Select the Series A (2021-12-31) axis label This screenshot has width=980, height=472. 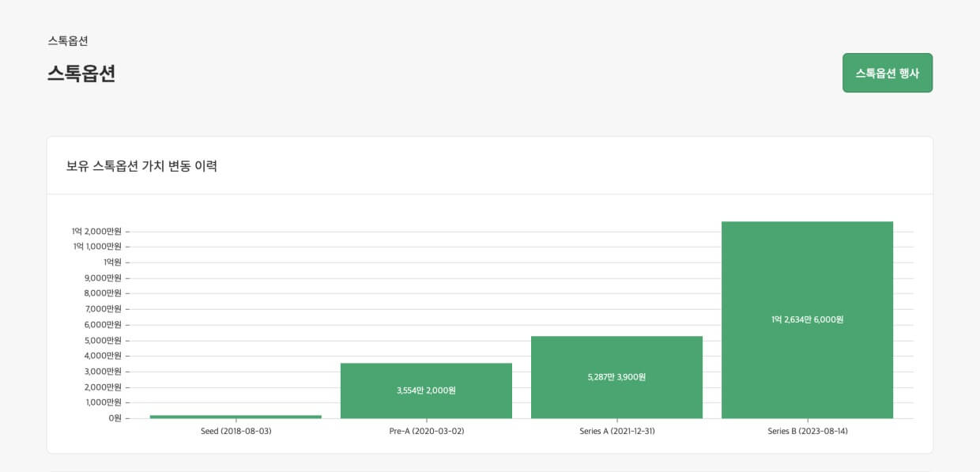pyautogui.click(x=616, y=432)
